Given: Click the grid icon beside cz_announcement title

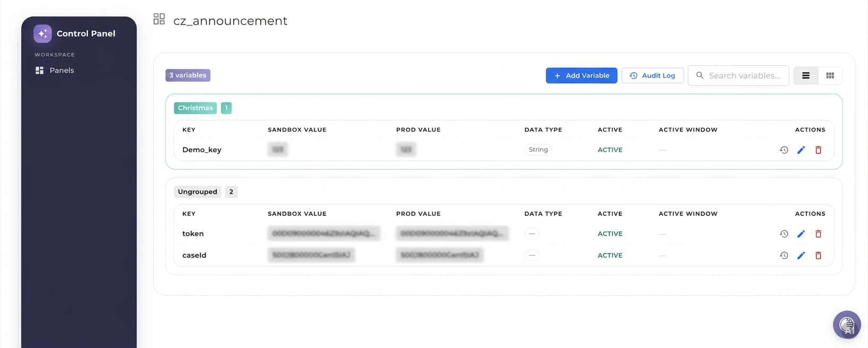Looking at the screenshot, I should pos(159,19).
